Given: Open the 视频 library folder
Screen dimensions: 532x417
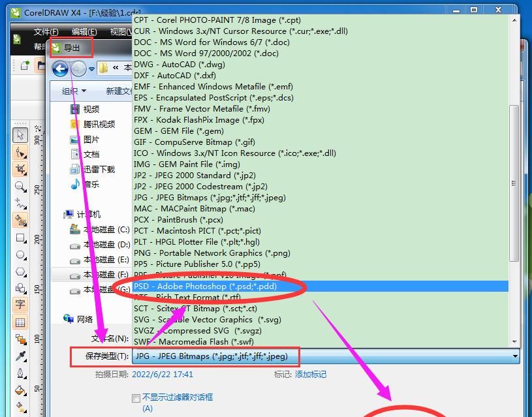Looking at the screenshot, I should click(x=85, y=109).
